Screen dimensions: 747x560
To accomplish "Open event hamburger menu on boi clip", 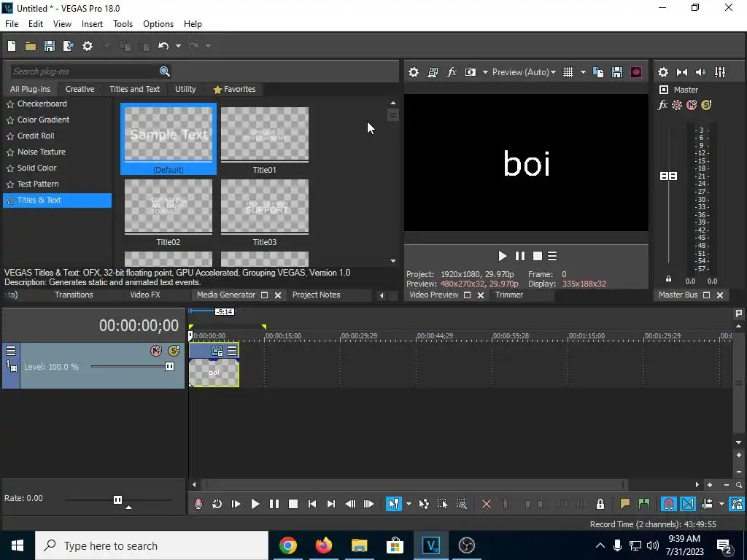I will (232, 351).
